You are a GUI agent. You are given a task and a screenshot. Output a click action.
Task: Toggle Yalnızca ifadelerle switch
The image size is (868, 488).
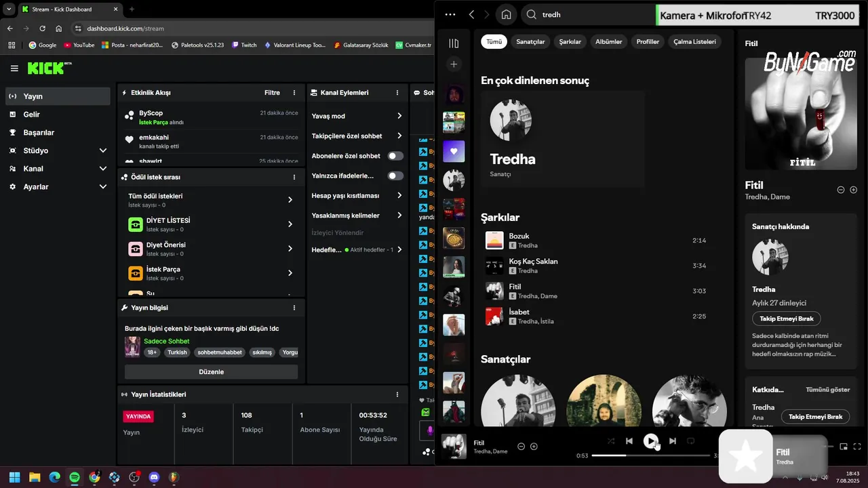(395, 176)
